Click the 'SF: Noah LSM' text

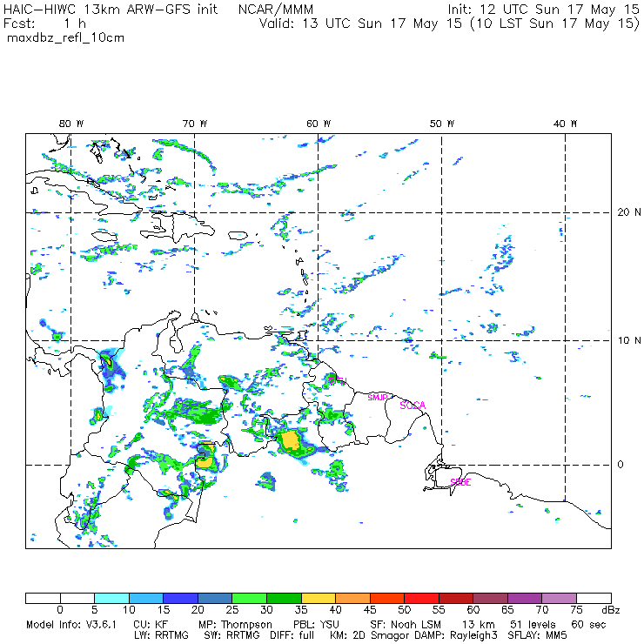click(405, 625)
